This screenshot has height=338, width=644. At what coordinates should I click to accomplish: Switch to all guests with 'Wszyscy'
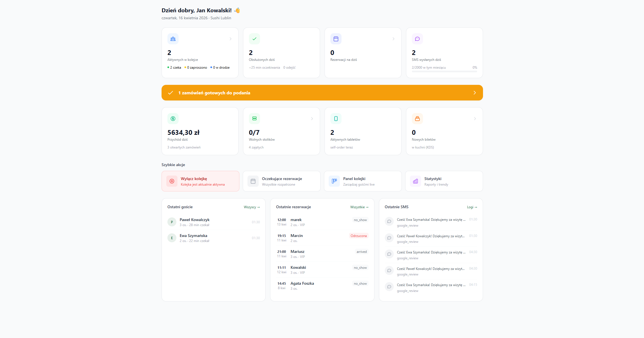(x=251, y=207)
